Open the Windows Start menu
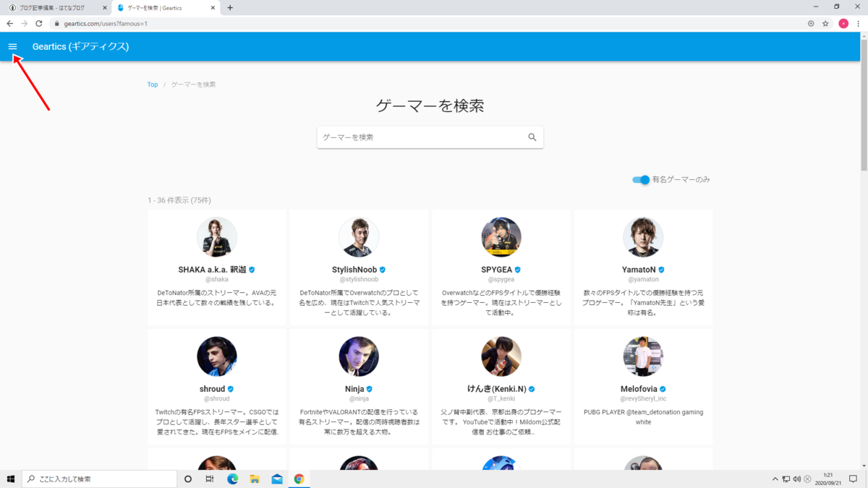Viewport: 868px width, 488px height. click(x=11, y=479)
